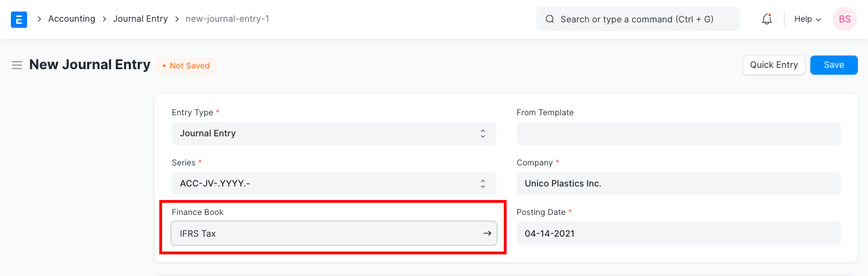Screen dimensions: 868x276
Task: Toggle the sidebar hamburger menu icon
Action: pos(17,65)
